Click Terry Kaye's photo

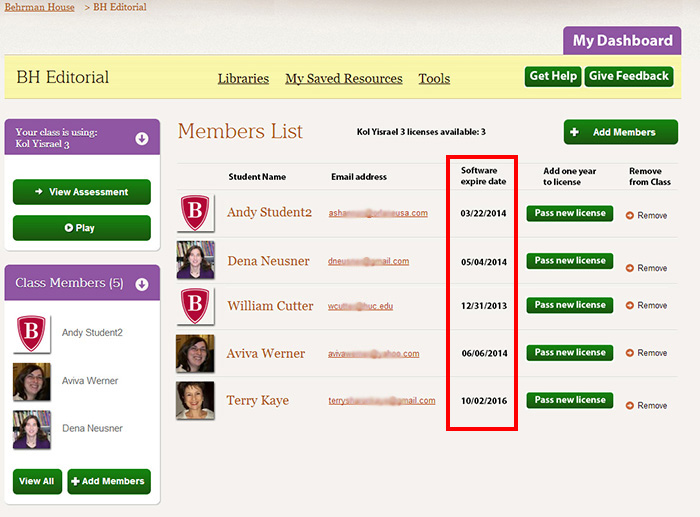[195, 400]
